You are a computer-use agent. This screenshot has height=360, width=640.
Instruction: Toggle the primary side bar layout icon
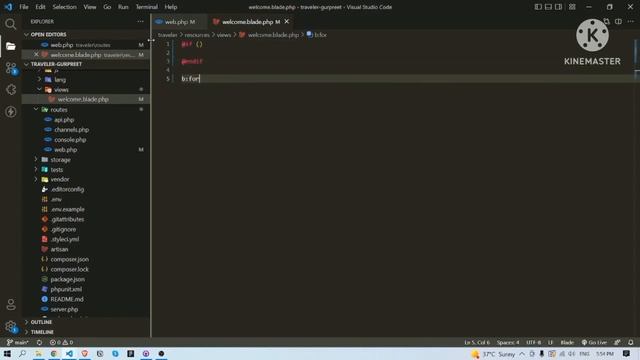pos(538,7)
